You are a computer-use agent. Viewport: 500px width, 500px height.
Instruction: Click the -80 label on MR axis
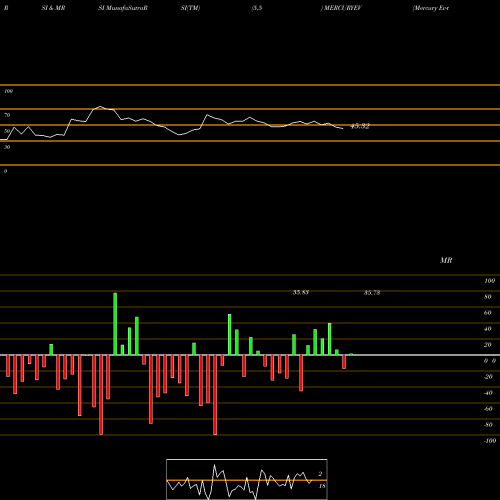[488, 425]
